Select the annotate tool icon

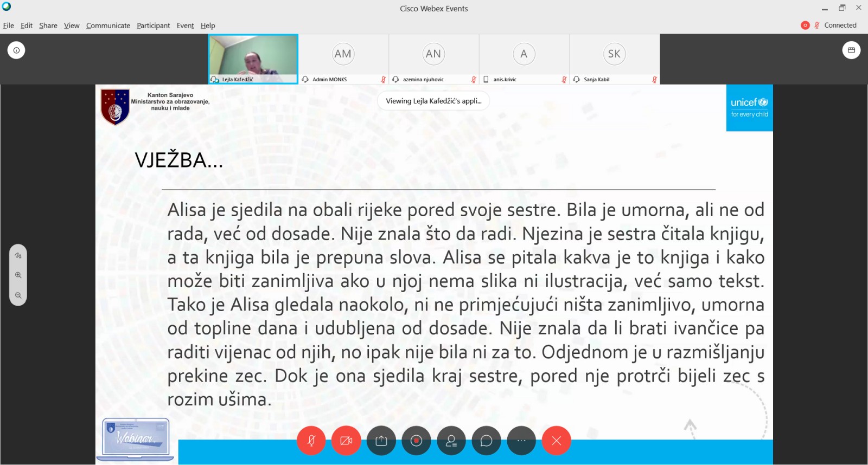pyautogui.click(x=18, y=255)
